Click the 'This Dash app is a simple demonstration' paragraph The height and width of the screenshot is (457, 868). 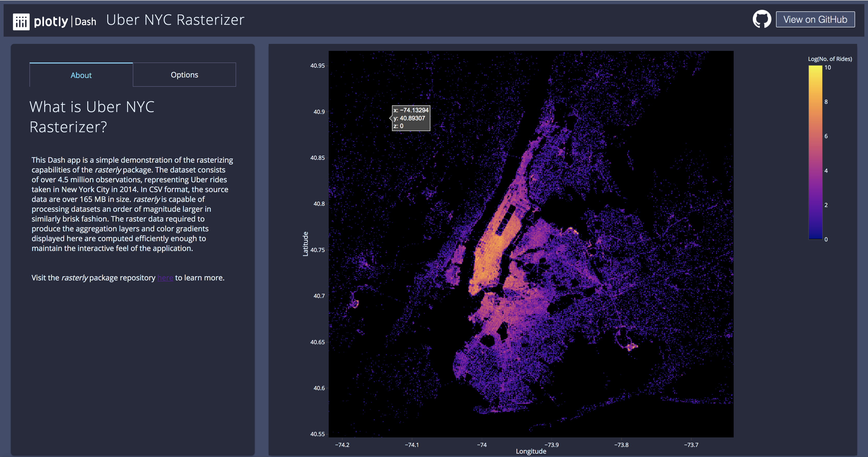click(x=133, y=204)
